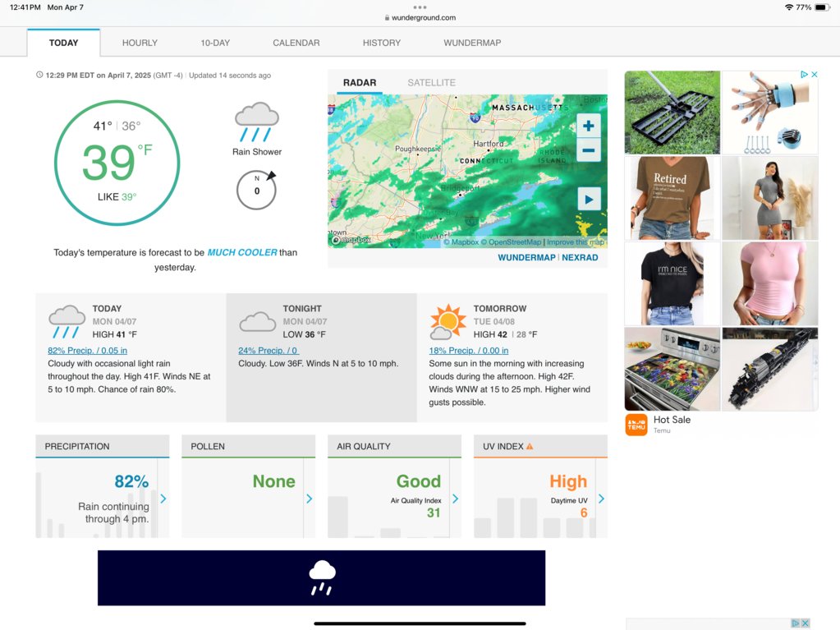Open the History tab
The height and width of the screenshot is (630, 840).
coord(382,43)
